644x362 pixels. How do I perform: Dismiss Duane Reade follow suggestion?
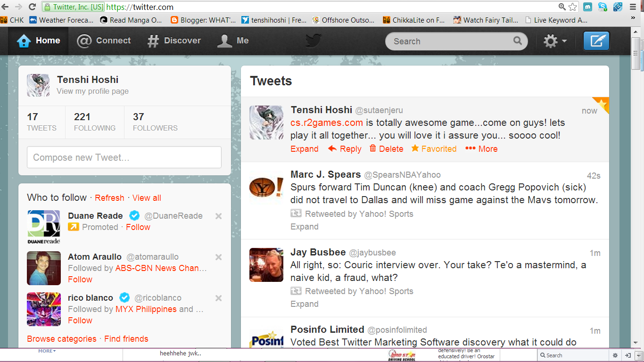218,216
